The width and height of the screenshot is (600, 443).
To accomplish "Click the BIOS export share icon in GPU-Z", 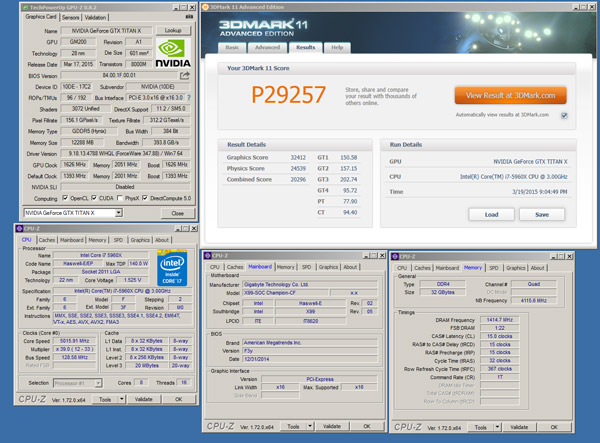I will [185, 75].
